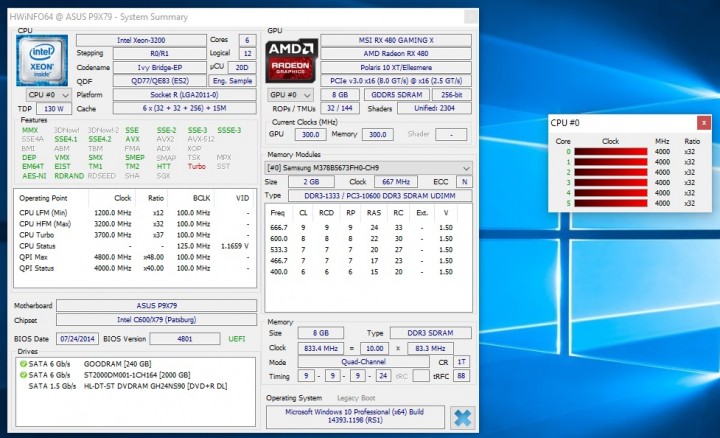Click the blue X close icon button
The width and height of the screenshot is (720, 438).
[462, 417]
